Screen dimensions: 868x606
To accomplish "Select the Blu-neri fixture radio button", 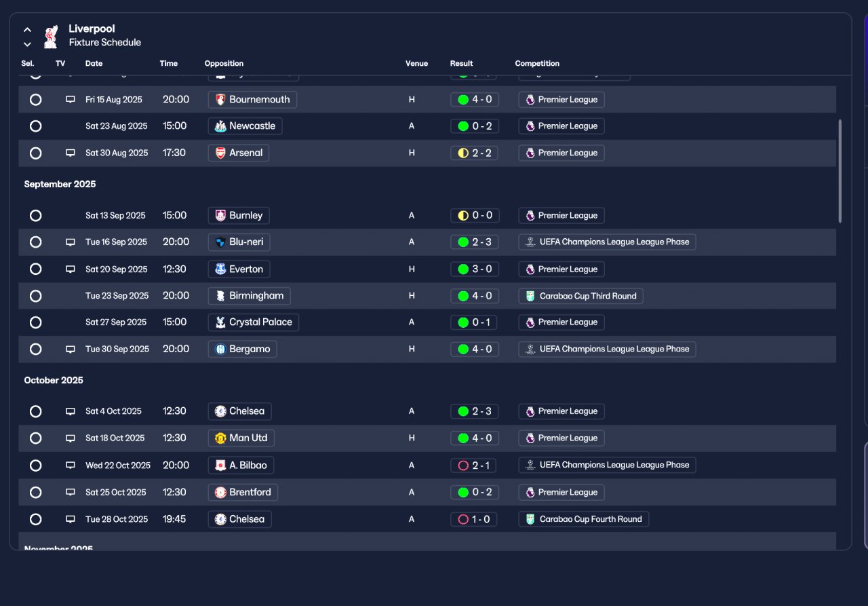I will click(x=36, y=242).
